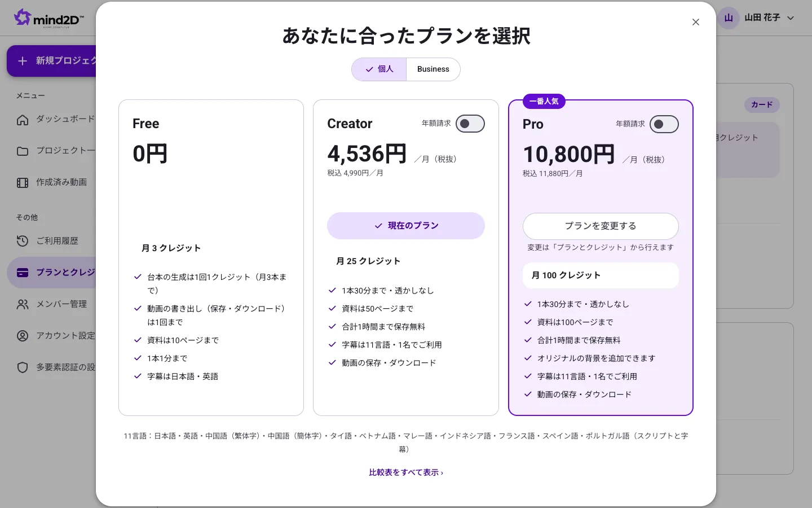Toggle annual billing for Pro plan
812x508 pixels.
[664, 124]
